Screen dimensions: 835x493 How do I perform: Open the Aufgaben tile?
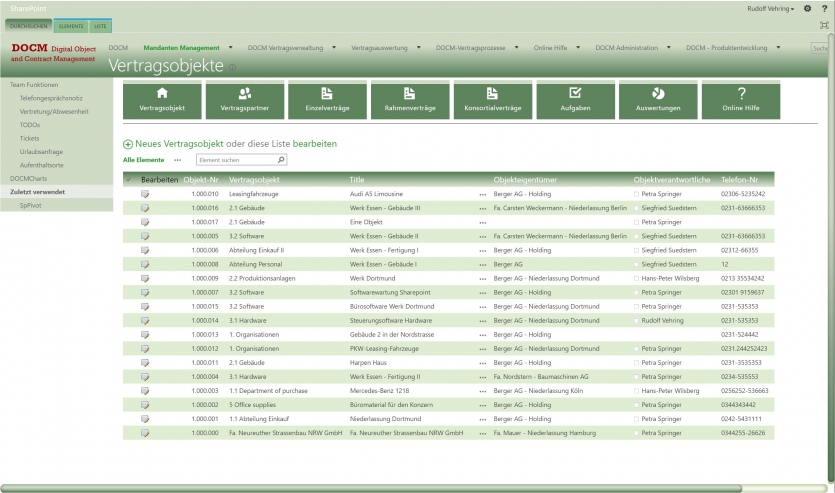click(575, 100)
